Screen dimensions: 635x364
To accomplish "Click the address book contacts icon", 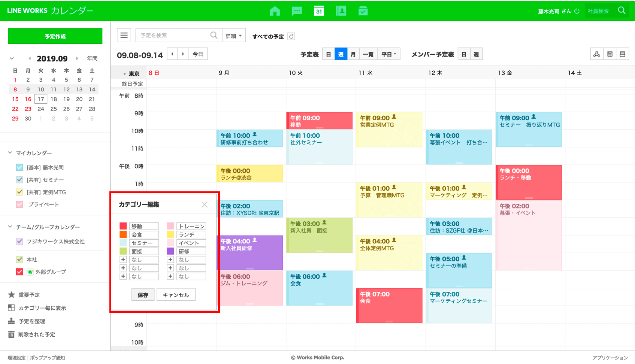I will (x=341, y=11).
